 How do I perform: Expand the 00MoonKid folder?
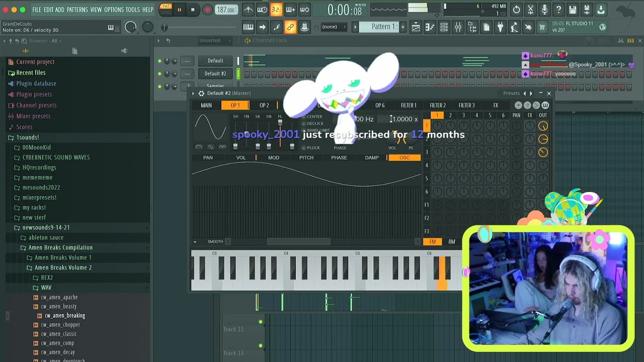click(36, 147)
